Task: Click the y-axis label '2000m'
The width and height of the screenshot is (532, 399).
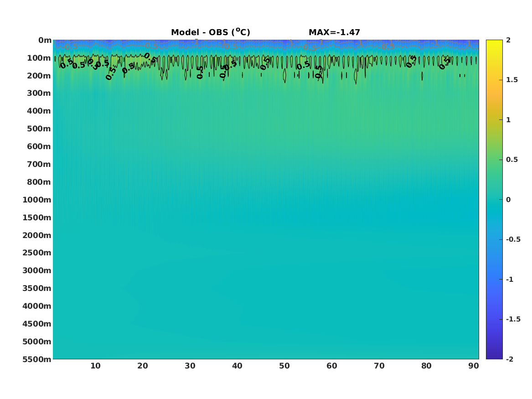Action: click(x=37, y=235)
